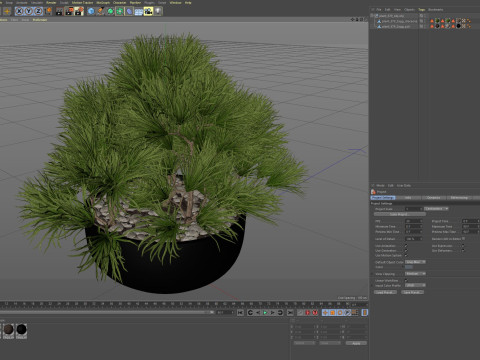Viewport: 480px width, 360px height.
Task: Render the active view
Action: point(59,11)
